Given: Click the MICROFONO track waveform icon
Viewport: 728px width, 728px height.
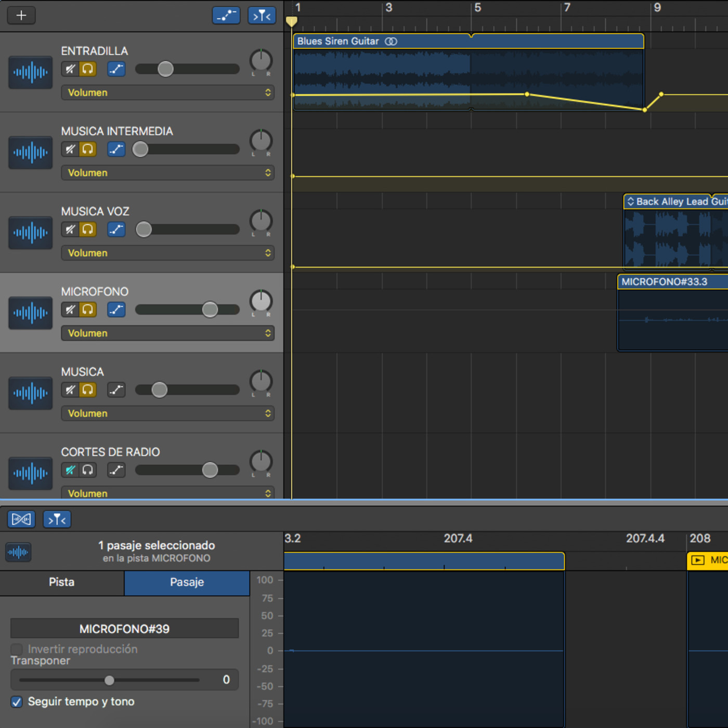Looking at the screenshot, I should point(31,313).
